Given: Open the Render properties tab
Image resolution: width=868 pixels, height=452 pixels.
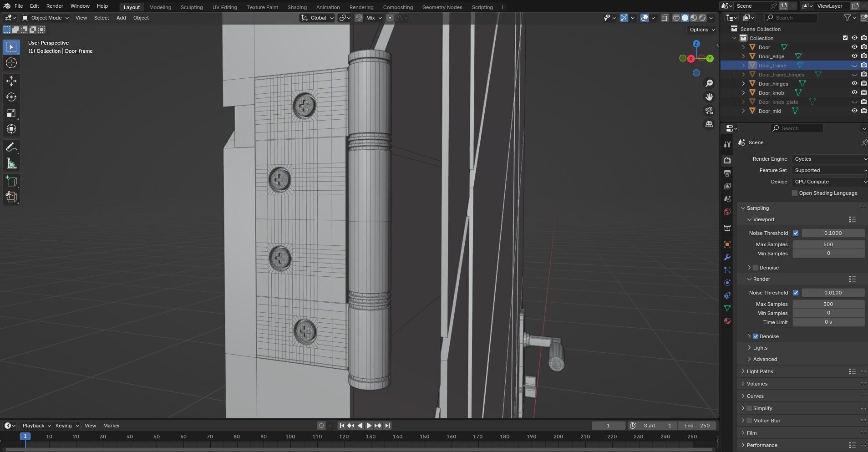Looking at the screenshot, I should pyautogui.click(x=727, y=160).
